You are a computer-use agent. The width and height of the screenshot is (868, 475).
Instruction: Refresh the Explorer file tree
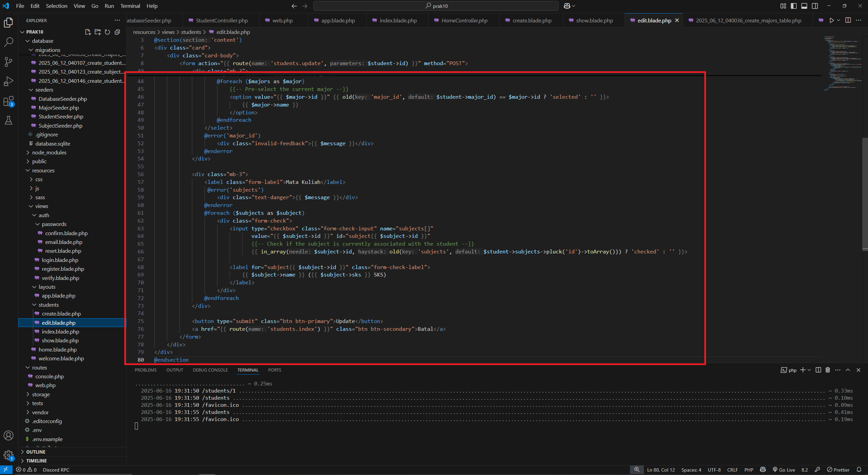[x=108, y=32]
